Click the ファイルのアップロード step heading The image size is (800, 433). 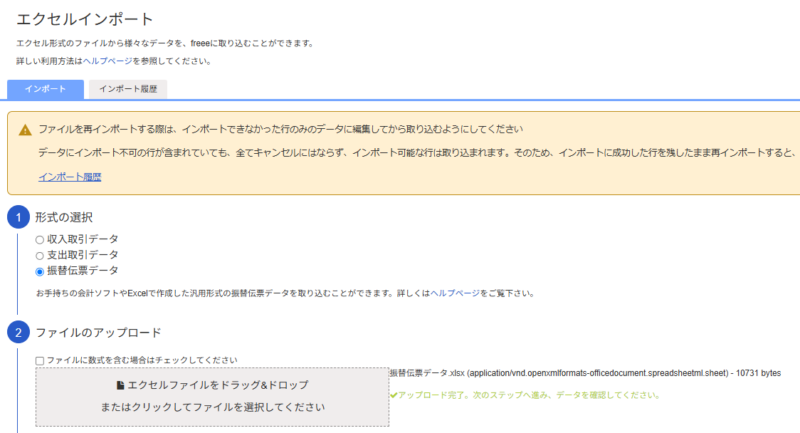point(98,333)
